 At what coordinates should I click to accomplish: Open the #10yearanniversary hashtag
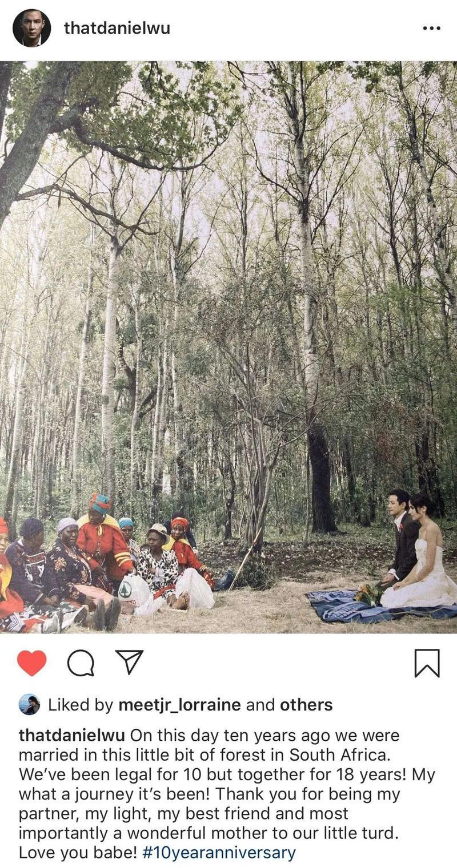tap(219, 853)
